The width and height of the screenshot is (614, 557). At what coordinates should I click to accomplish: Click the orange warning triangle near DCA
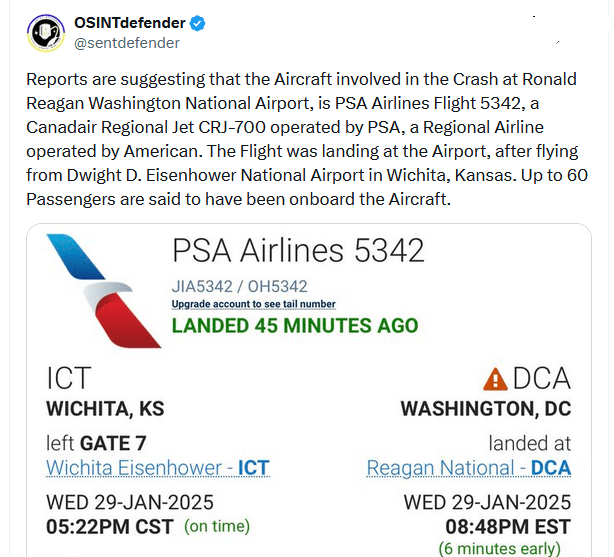(x=494, y=379)
